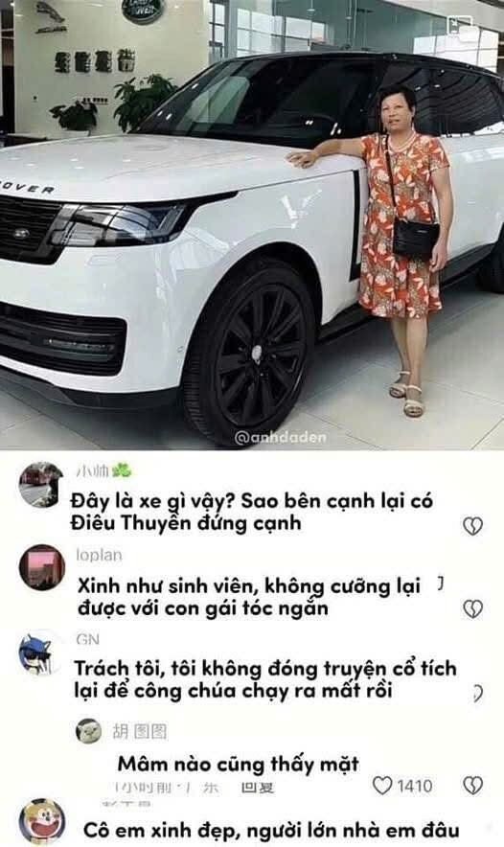Viewport: 504px width, 847px height.
Task: Open 胡图图's small avatar
Action: (88, 731)
